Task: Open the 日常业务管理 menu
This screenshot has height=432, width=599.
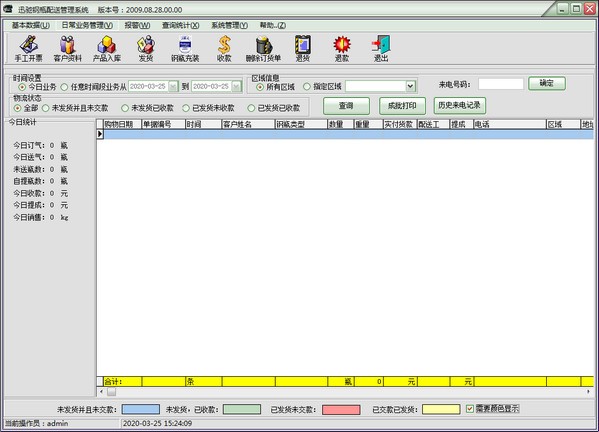Action: [87, 25]
